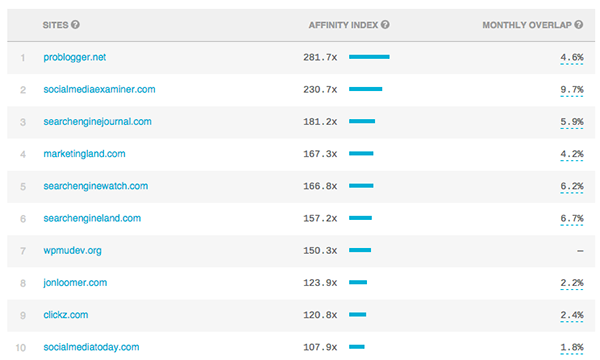
Task: Open the searchenginewatch.com link
Action: [96, 186]
